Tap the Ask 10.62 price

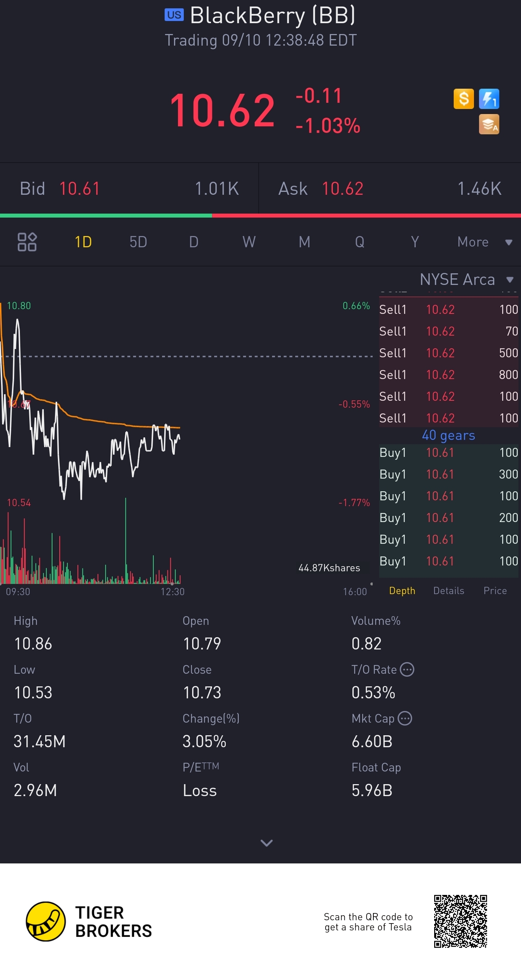coord(343,189)
